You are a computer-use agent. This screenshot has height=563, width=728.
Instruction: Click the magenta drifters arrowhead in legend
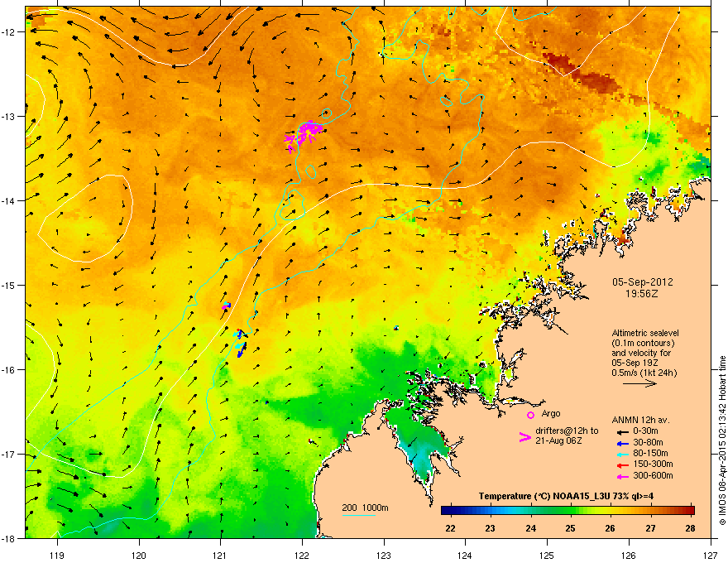tap(524, 437)
